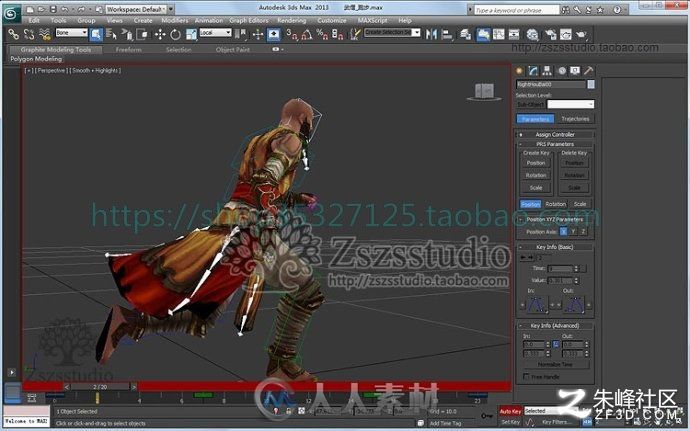Open the Utilities hammer panel tab
This screenshot has height=431, width=690.
pyautogui.click(x=588, y=70)
